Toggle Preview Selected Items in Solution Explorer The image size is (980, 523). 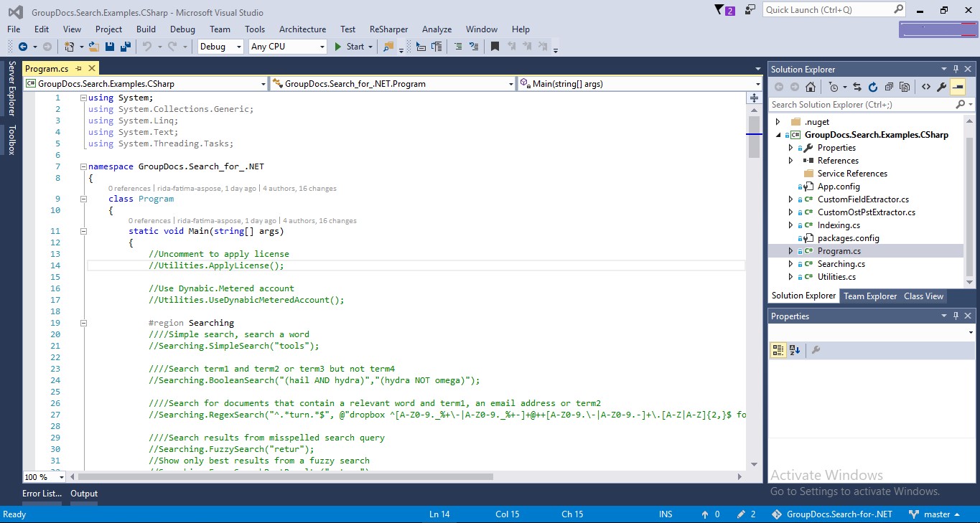(x=957, y=87)
